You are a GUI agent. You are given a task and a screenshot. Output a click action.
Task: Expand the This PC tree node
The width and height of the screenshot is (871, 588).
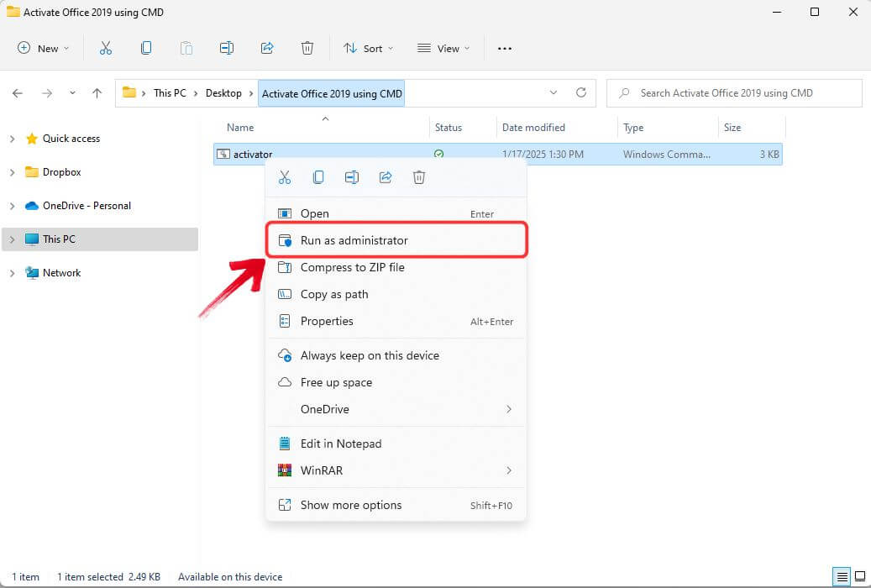coord(13,239)
